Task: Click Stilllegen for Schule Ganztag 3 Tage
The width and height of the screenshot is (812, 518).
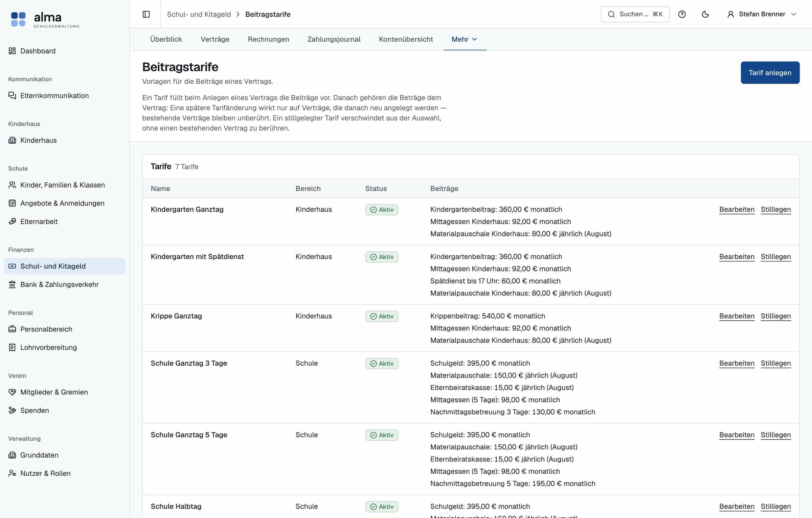Action: pyautogui.click(x=775, y=363)
